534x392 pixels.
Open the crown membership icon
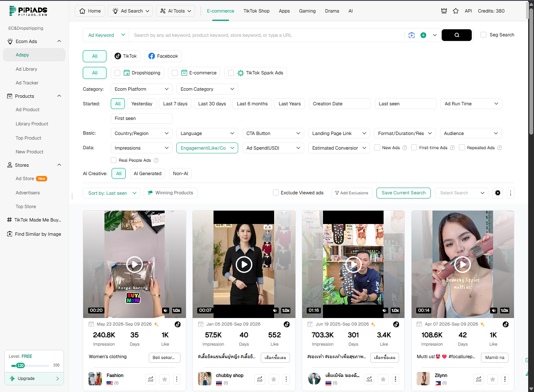tap(444, 11)
